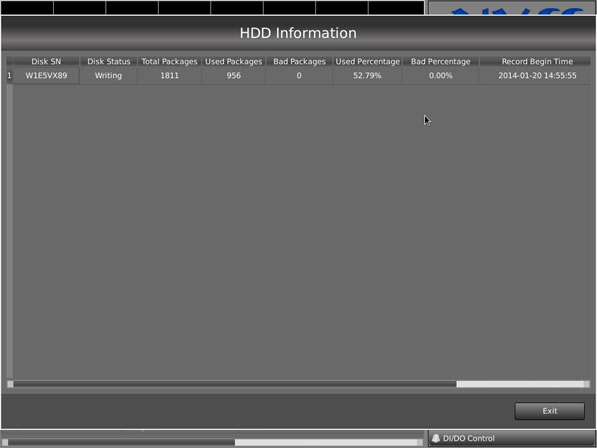Sort by the Disk Status column header

point(109,61)
